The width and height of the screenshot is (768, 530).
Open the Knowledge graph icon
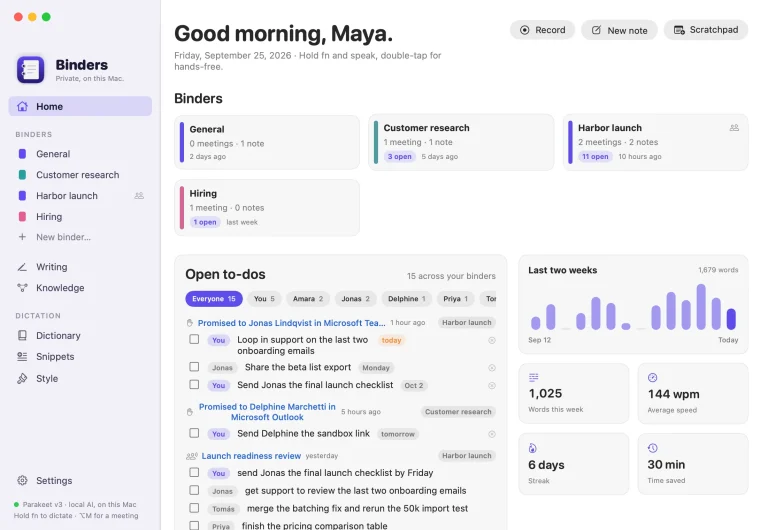pyautogui.click(x=22, y=288)
